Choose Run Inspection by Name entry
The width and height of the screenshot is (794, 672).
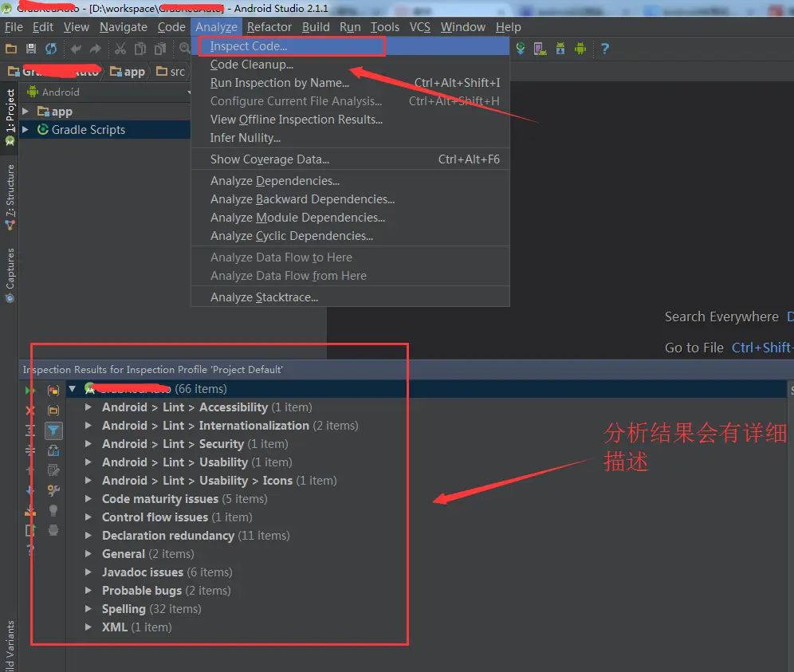tap(351, 83)
